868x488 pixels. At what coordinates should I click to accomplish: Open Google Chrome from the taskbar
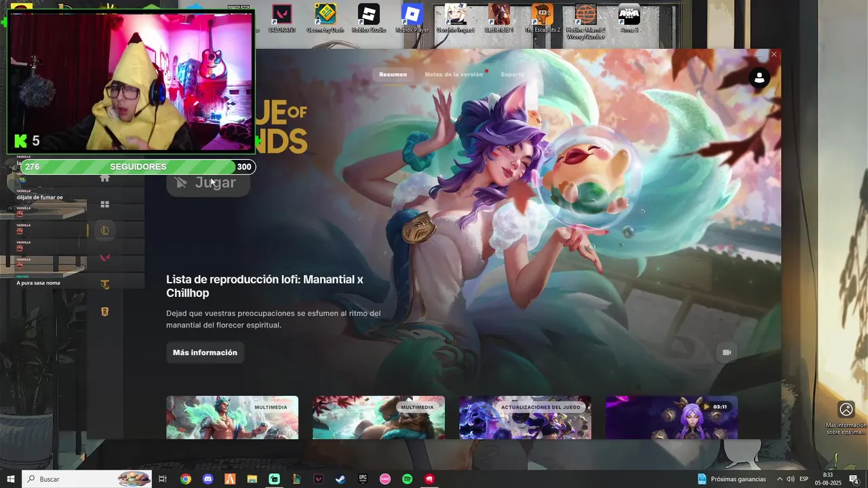pyautogui.click(x=185, y=479)
